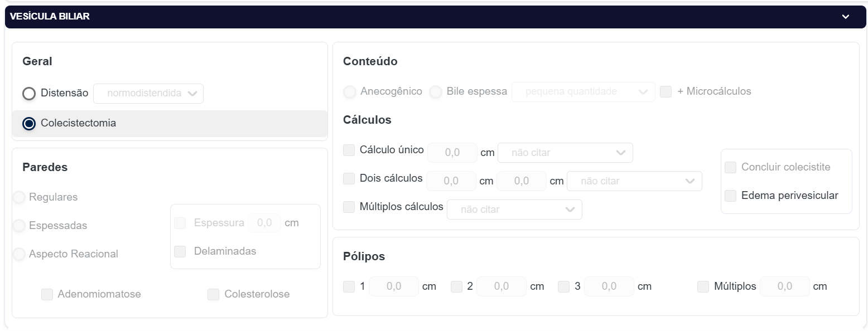868x331 pixels.
Task: Toggle the Concluir colecistite checkbox
Action: click(x=730, y=167)
